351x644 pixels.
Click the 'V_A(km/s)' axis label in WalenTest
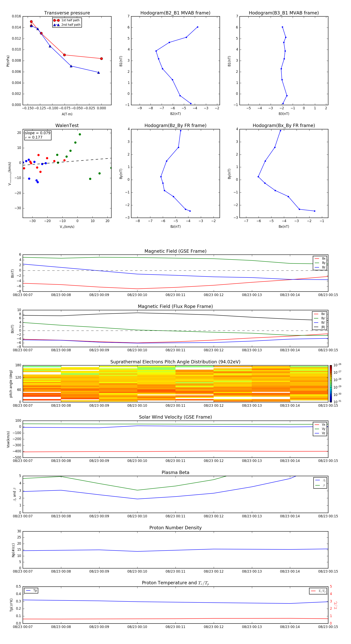(x=67, y=227)
